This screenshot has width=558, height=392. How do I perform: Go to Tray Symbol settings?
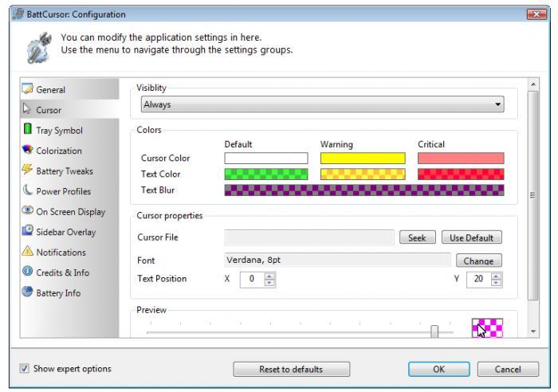point(70,130)
